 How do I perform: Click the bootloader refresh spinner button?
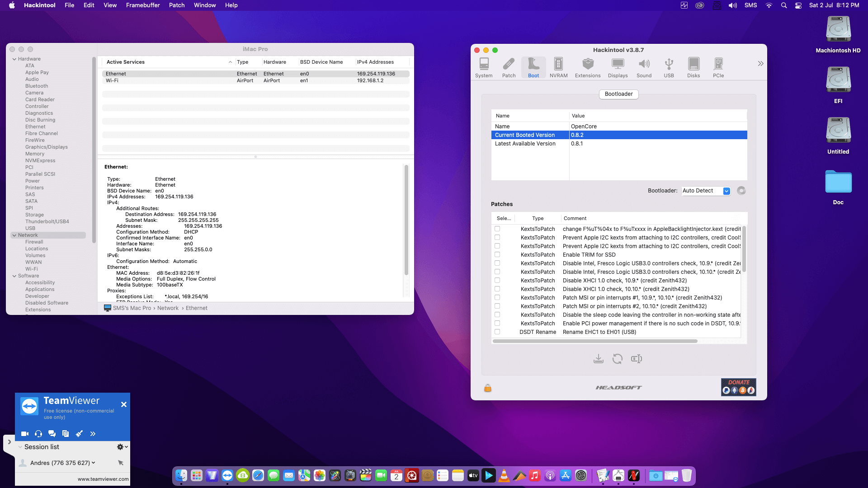pyautogui.click(x=741, y=191)
